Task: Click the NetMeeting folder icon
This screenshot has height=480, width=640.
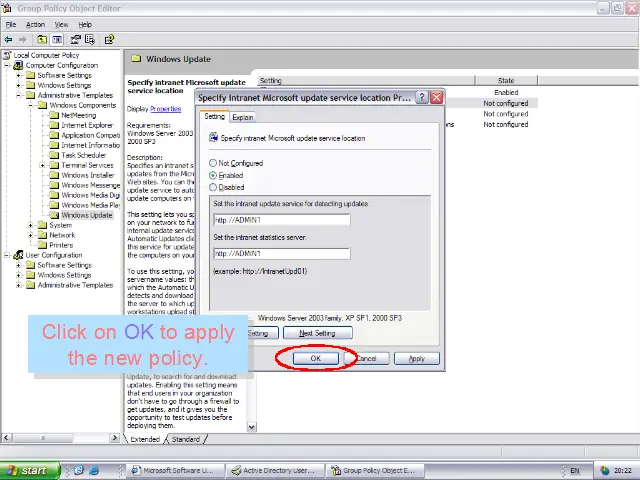Action: tap(54, 115)
